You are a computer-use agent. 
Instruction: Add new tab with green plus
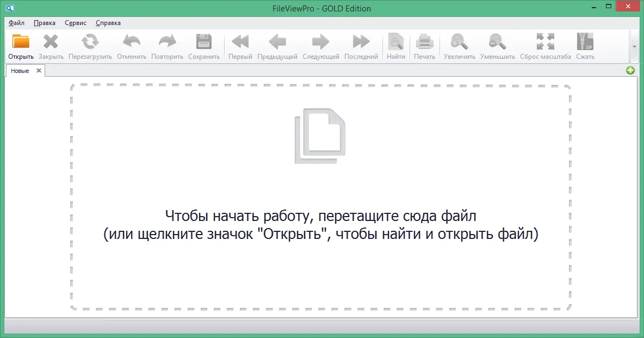[x=630, y=70]
